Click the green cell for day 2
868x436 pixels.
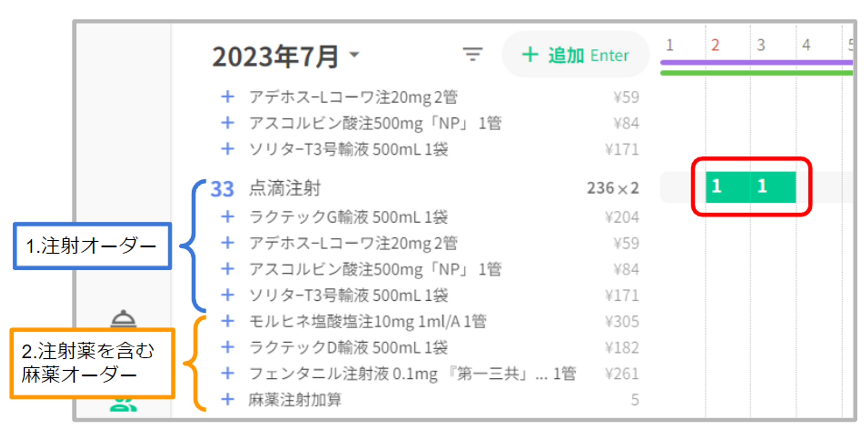coord(727,187)
